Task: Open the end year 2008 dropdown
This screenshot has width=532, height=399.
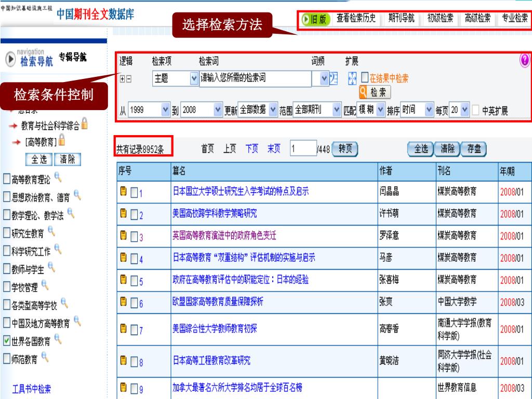Action: pyautogui.click(x=218, y=110)
